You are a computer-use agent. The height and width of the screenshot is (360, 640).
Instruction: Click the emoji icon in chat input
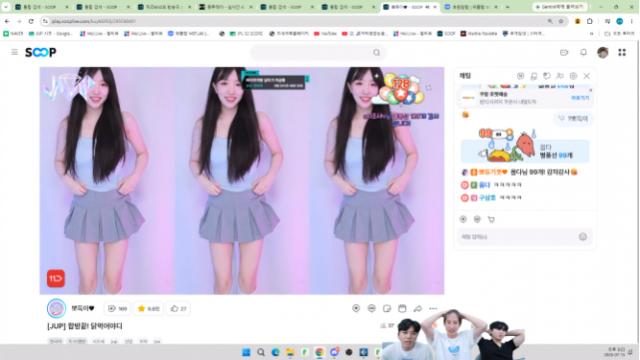pyautogui.click(x=582, y=237)
